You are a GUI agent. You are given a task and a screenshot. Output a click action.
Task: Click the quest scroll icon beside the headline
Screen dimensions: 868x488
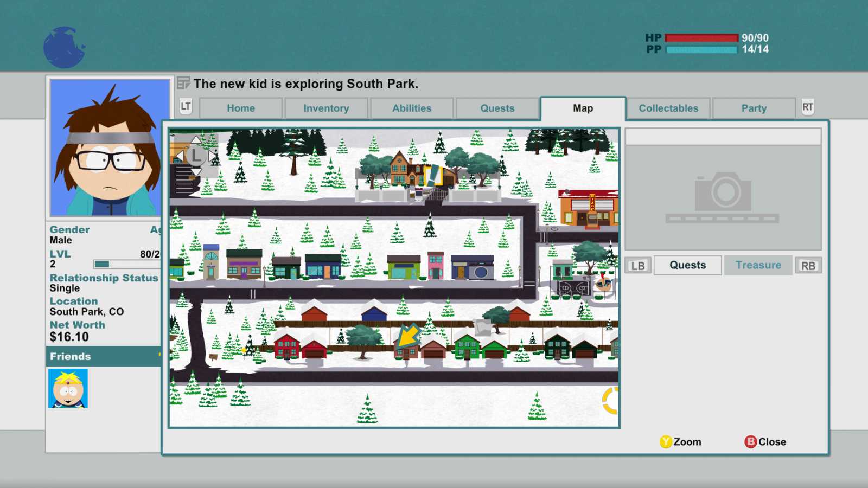pyautogui.click(x=183, y=83)
